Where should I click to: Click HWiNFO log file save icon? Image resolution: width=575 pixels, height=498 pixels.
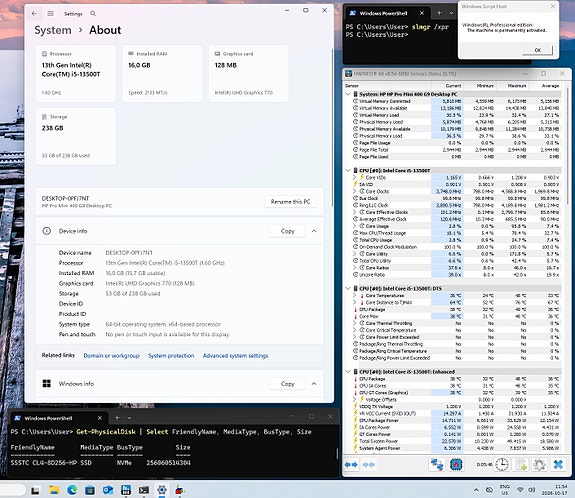pyautogui.click(x=521, y=465)
